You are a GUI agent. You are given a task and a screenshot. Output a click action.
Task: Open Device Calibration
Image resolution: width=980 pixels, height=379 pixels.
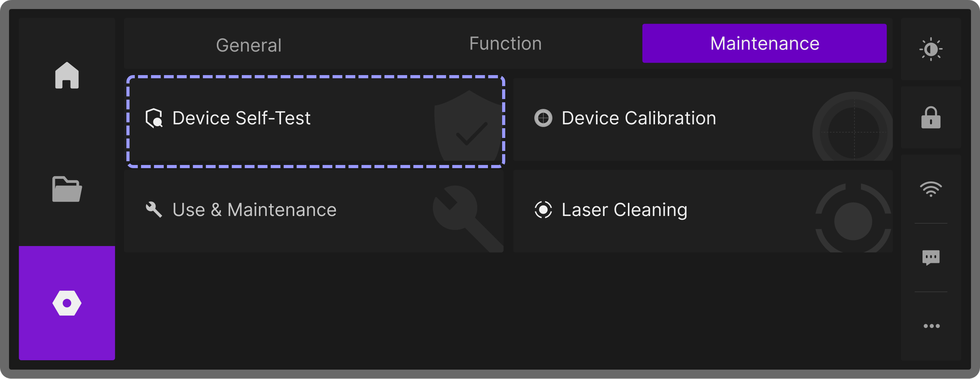pyautogui.click(x=638, y=118)
